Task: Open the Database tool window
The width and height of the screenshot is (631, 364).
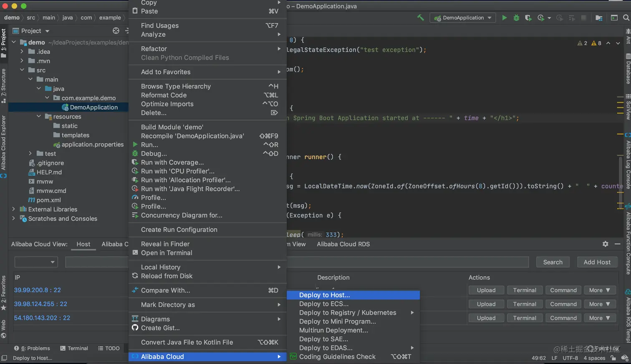Action: (628, 69)
